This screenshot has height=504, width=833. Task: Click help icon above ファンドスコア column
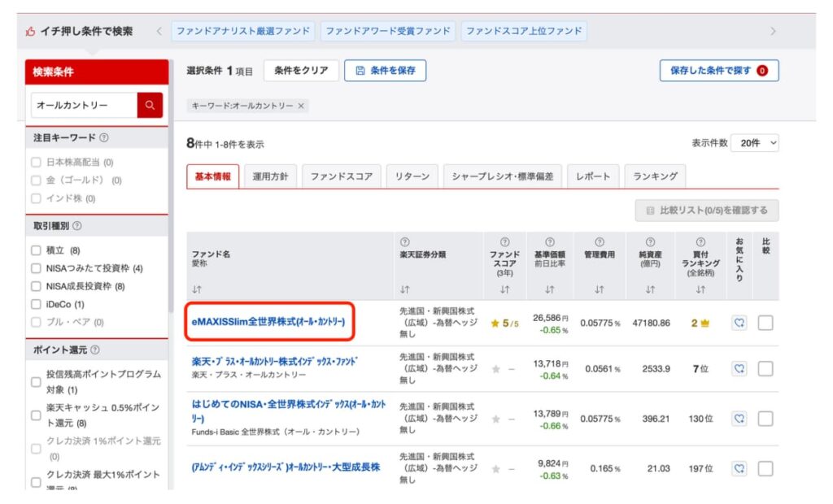(x=504, y=241)
